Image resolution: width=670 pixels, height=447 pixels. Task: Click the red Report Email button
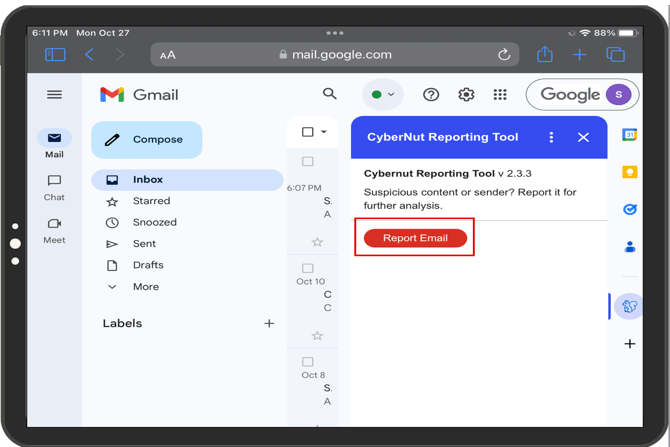click(415, 238)
